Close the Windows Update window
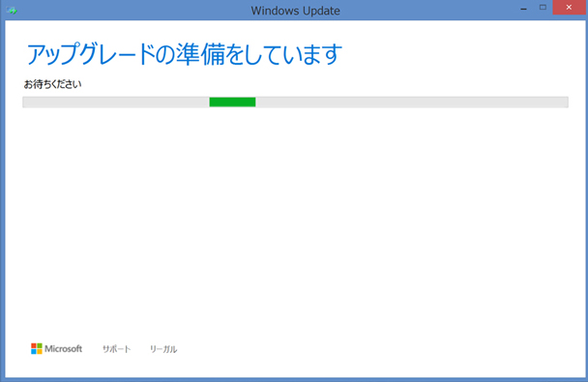This screenshot has height=382, width=588. click(x=569, y=8)
